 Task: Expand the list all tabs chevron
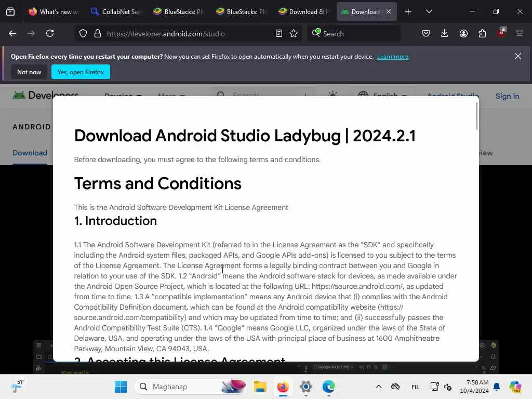point(429,12)
